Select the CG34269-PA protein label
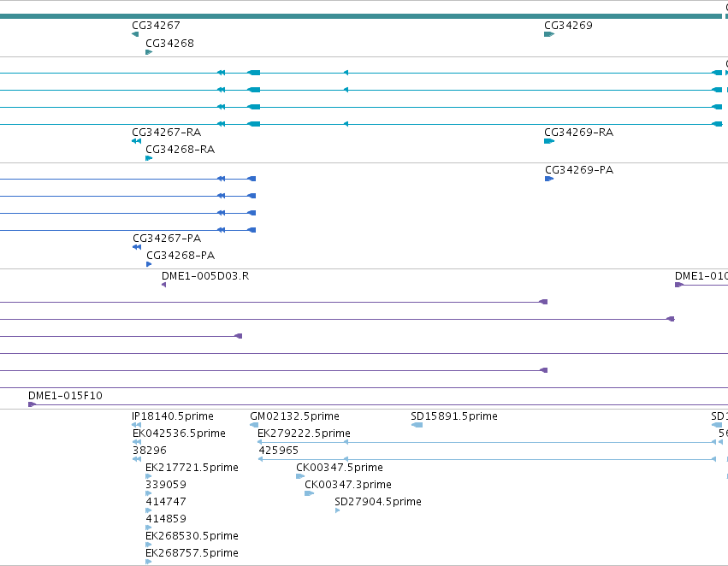 [579, 170]
